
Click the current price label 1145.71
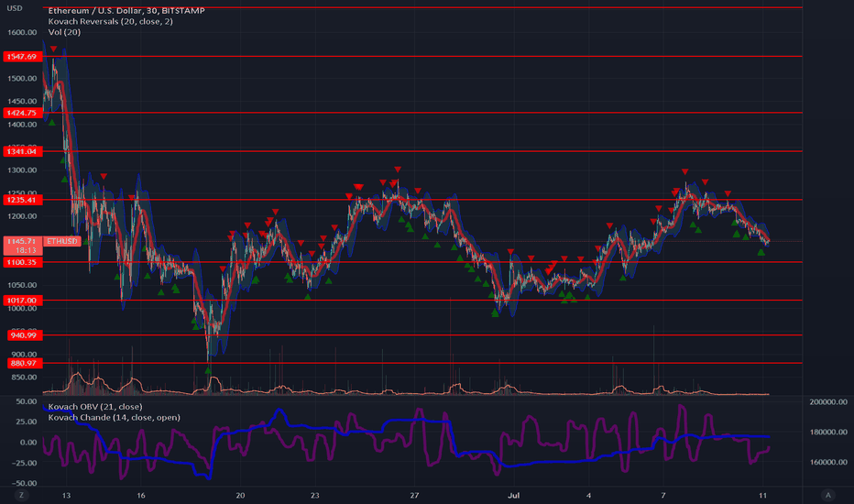coord(22,241)
